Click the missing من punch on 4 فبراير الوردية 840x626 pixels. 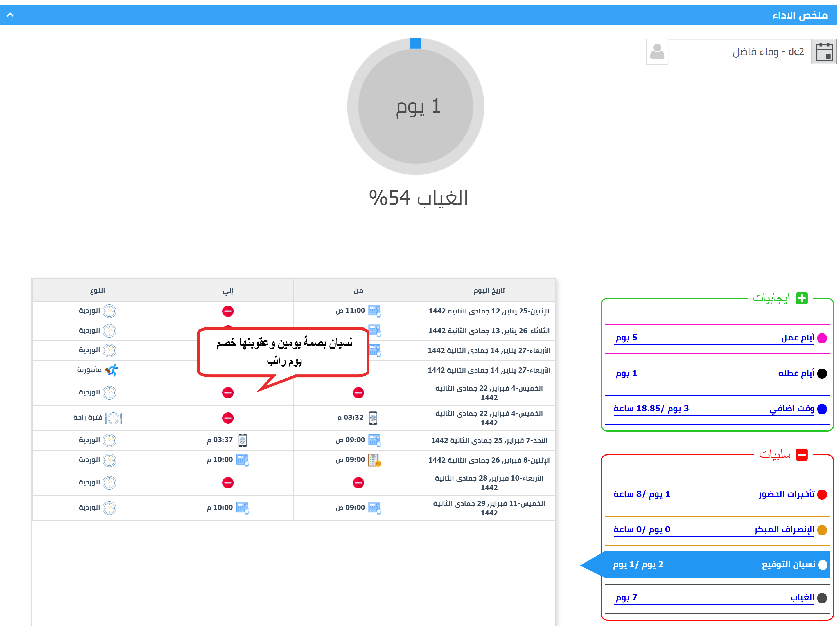(x=358, y=392)
